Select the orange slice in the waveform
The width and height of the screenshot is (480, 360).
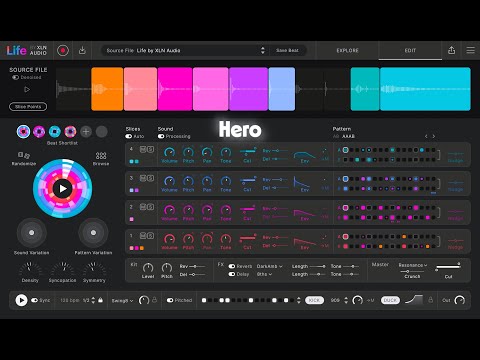(107, 89)
